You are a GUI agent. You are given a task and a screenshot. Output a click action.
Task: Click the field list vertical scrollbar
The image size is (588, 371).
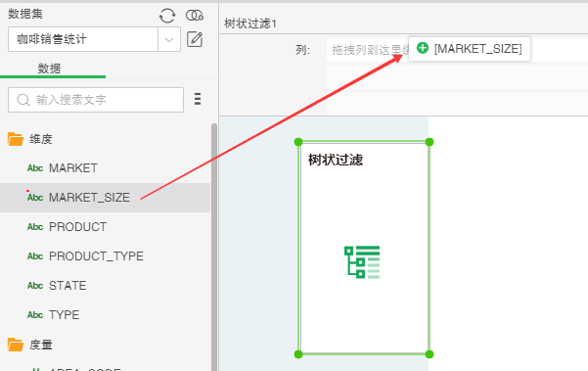pyautogui.click(x=214, y=247)
